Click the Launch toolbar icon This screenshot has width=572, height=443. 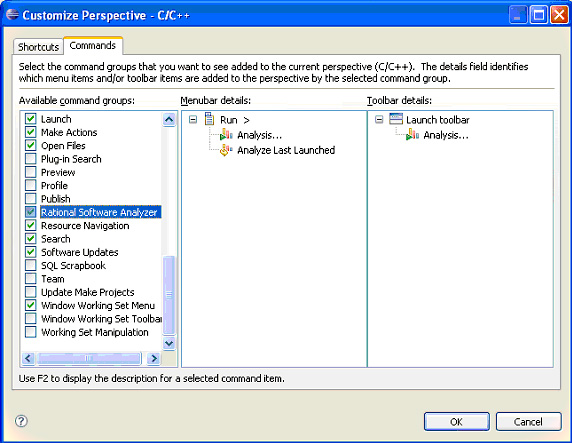(396, 119)
